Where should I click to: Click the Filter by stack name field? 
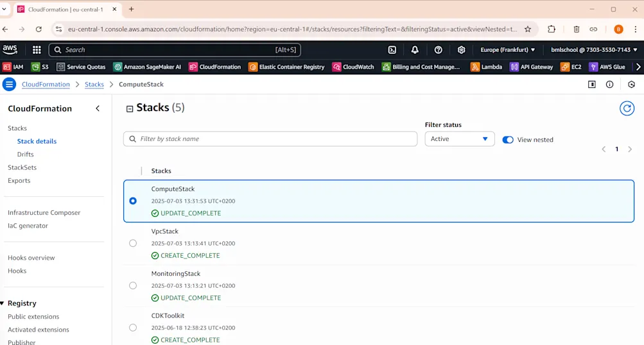(270, 139)
